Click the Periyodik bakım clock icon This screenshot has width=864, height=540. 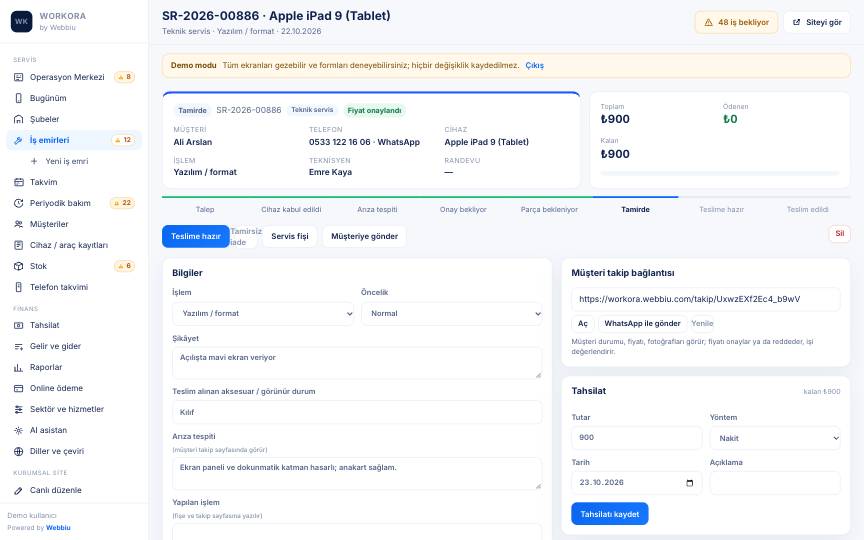18,203
